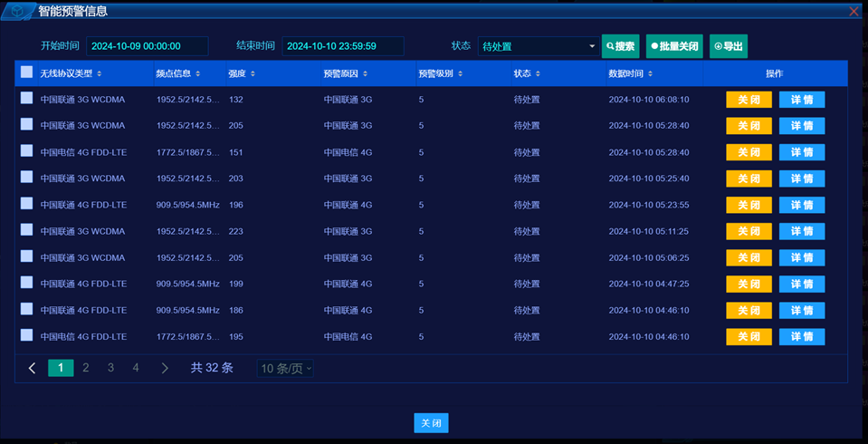Click 中国电信 4G reason in the 195 row
This screenshot has width=868, height=444.
tap(348, 336)
